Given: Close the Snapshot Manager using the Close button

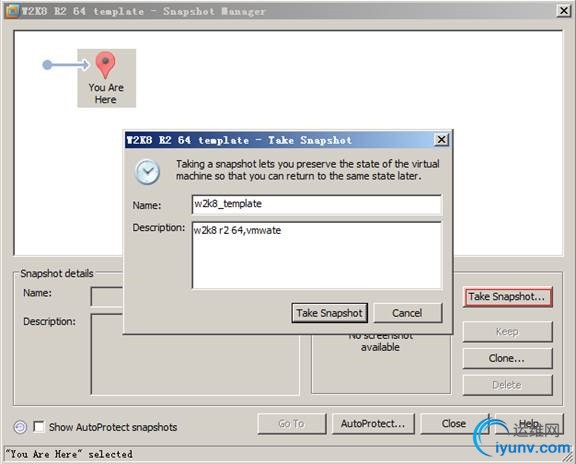Looking at the screenshot, I should [x=454, y=424].
